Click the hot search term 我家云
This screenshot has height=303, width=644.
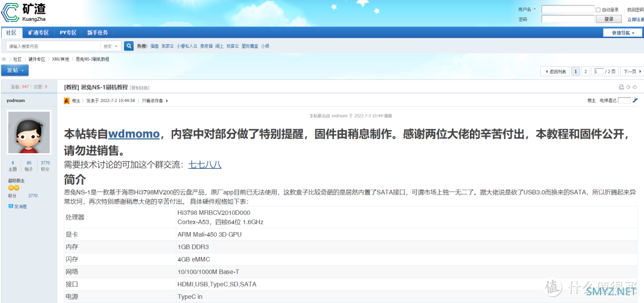tap(168, 46)
